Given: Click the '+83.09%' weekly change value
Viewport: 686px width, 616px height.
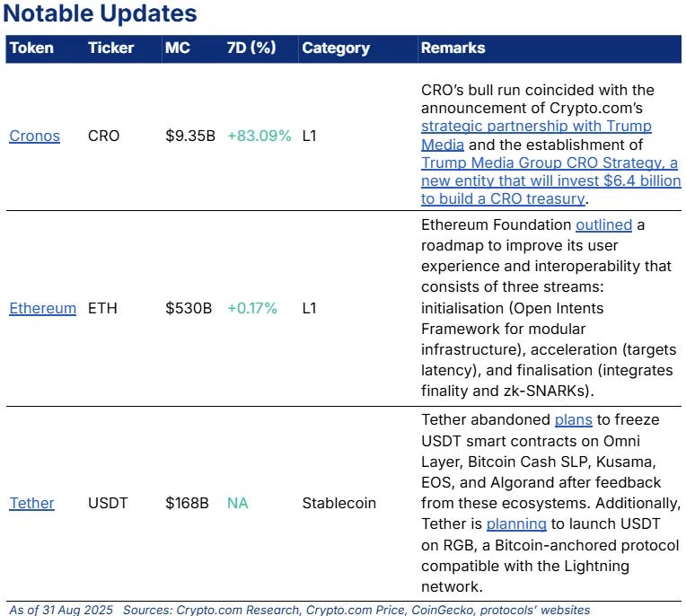Looking at the screenshot, I should 259,136.
